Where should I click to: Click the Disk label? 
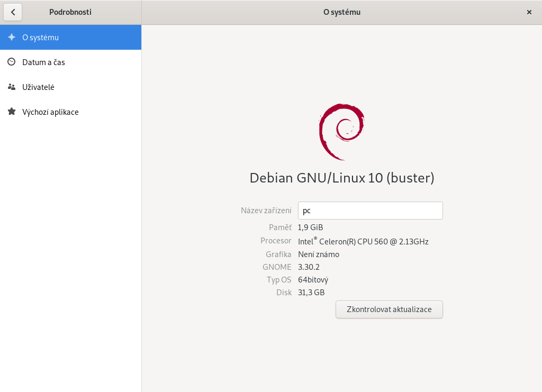[284, 293]
